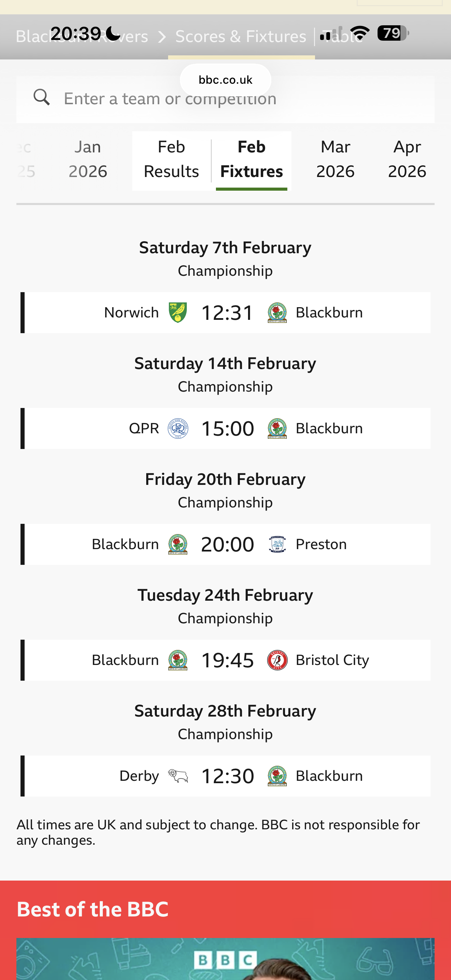Tap Blackburn crest in Norwich fixture

coord(277,313)
